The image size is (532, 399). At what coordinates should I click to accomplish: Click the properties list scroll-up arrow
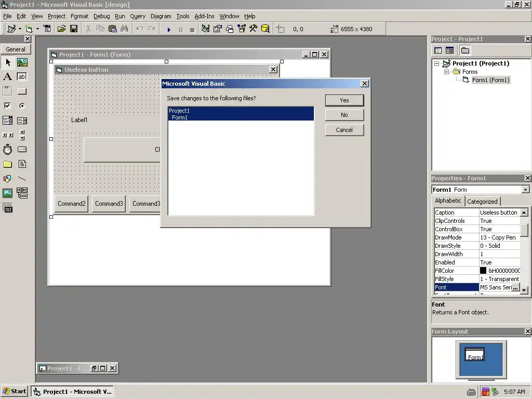click(524, 212)
